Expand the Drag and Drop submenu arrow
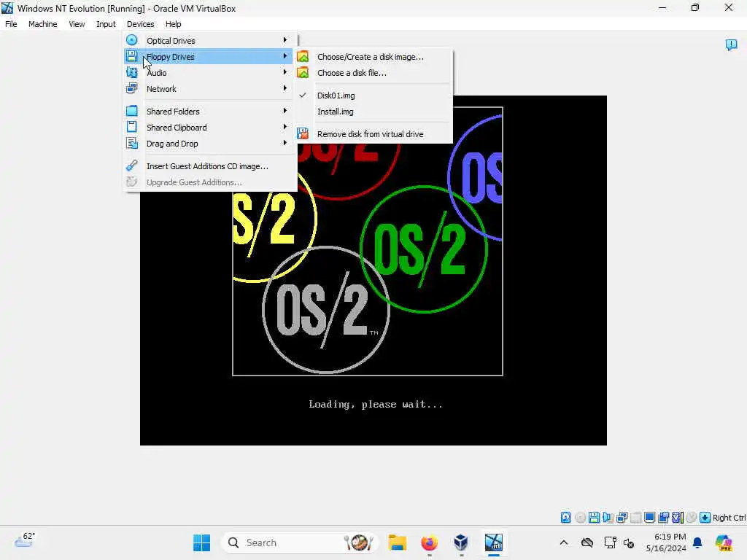 tap(285, 143)
